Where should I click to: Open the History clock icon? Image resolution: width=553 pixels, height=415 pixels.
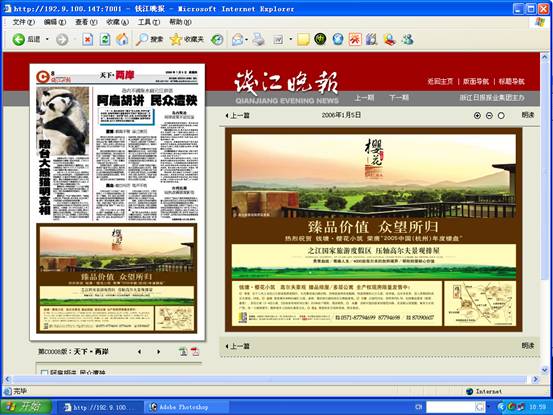pos(217,39)
